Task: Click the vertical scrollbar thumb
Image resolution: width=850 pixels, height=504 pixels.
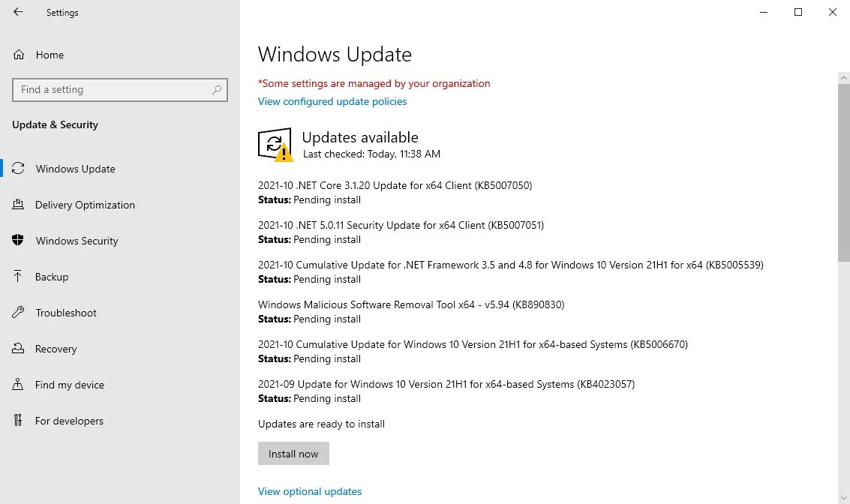Action: coord(843,173)
